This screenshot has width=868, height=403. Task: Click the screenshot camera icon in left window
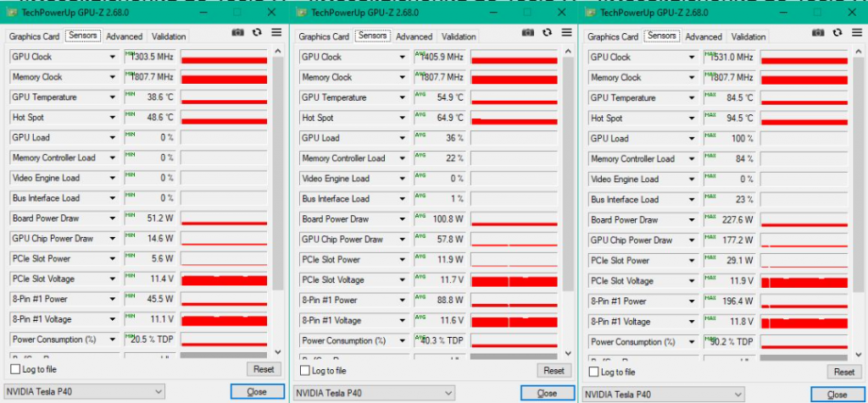click(x=237, y=32)
